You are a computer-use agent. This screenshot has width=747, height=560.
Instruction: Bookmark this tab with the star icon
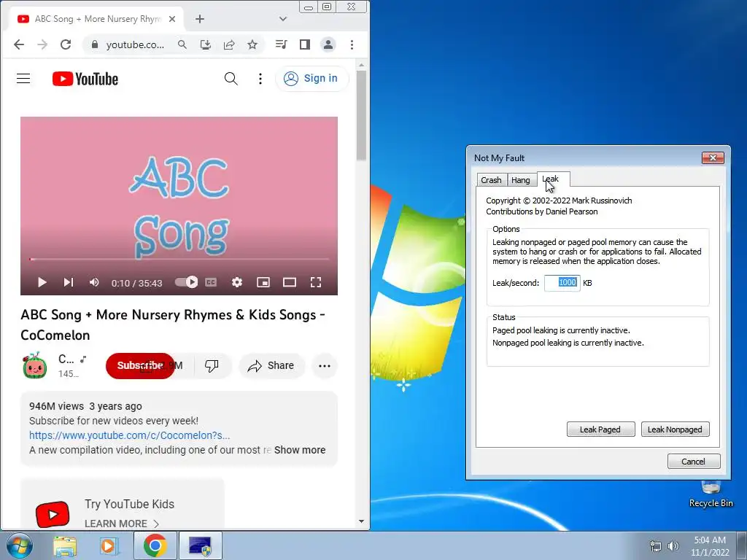pos(252,44)
